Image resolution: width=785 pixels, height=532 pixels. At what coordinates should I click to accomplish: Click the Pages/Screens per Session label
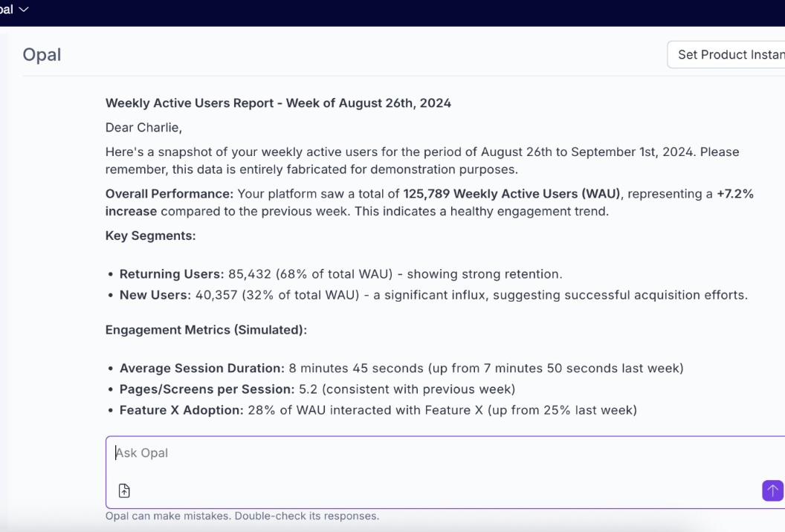click(207, 389)
